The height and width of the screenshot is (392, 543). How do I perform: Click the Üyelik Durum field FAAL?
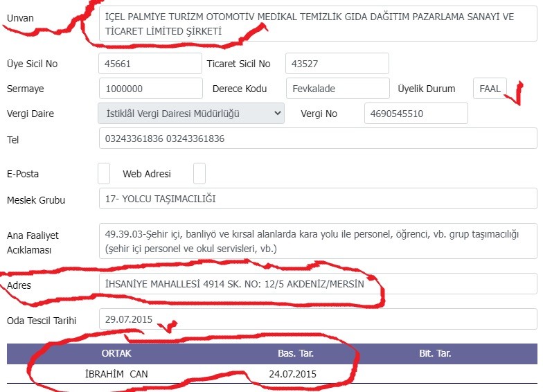[x=490, y=89]
